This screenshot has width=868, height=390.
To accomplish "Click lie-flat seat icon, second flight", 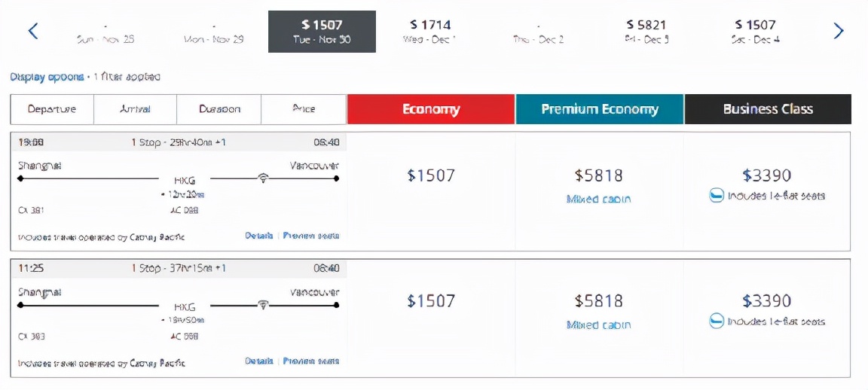I will point(717,321).
